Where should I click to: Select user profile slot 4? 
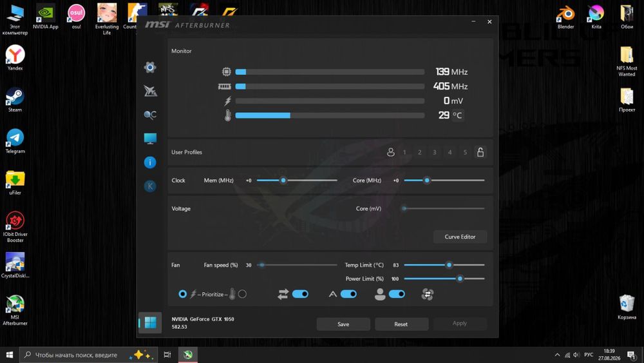450,152
